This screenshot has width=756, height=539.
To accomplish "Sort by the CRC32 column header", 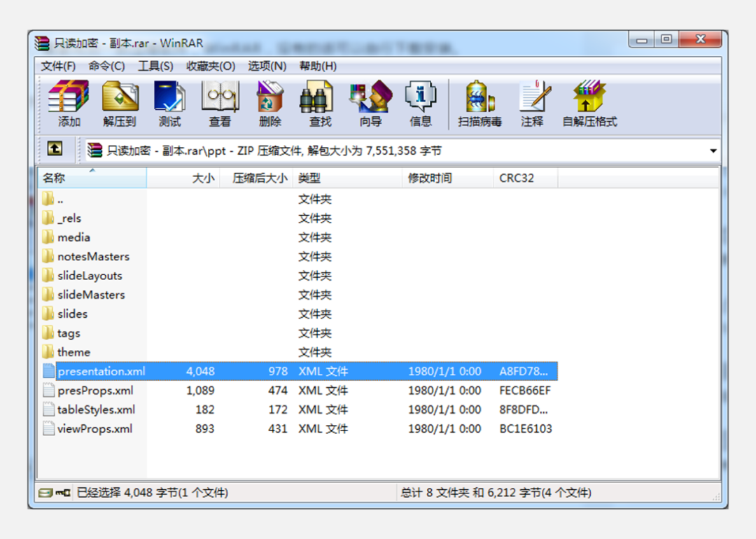I will click(x=526, y=178).
